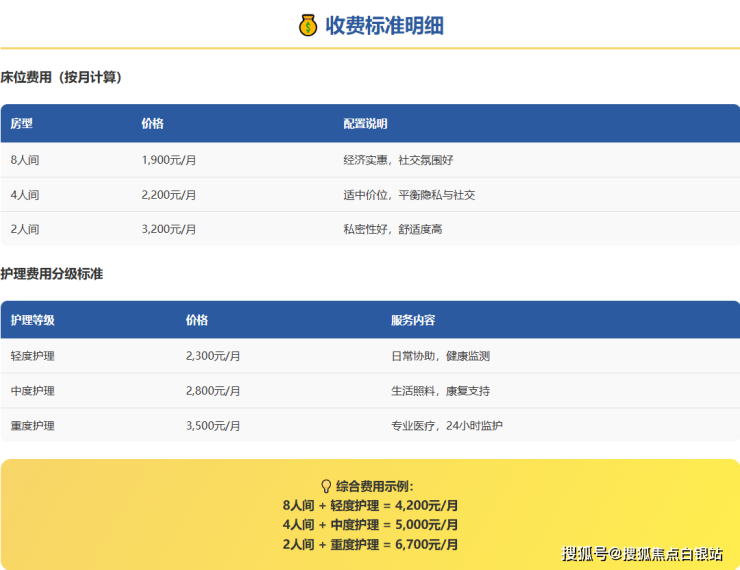The image size is (740, 570).
Task: Click the 2,800元/月 price cell
Action: (x=213, y=391)
